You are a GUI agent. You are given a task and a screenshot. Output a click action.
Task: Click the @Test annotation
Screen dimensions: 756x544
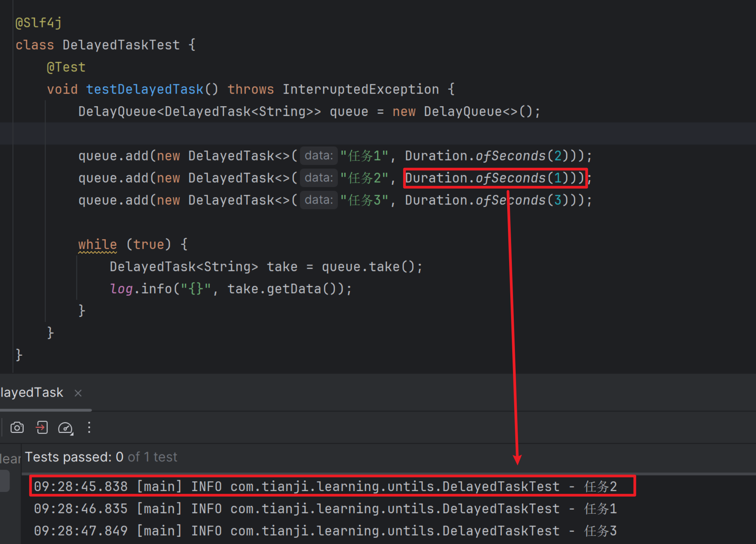(66, 67)
